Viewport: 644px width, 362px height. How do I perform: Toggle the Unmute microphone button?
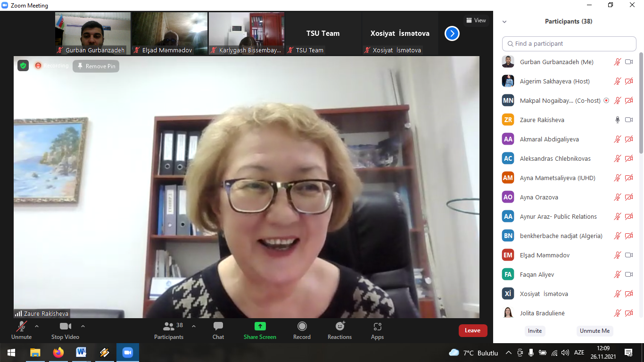pyautogui.click(x=21, y=326)
